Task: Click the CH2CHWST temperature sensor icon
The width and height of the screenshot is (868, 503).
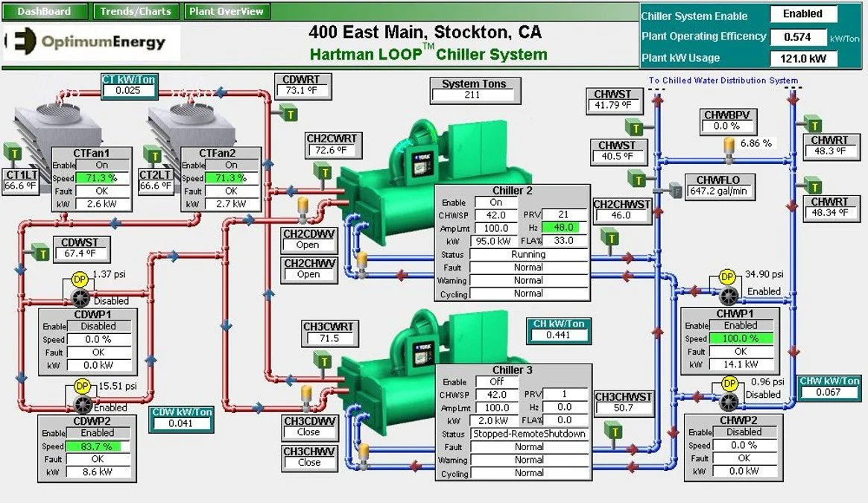Action: tap(611, 238)
